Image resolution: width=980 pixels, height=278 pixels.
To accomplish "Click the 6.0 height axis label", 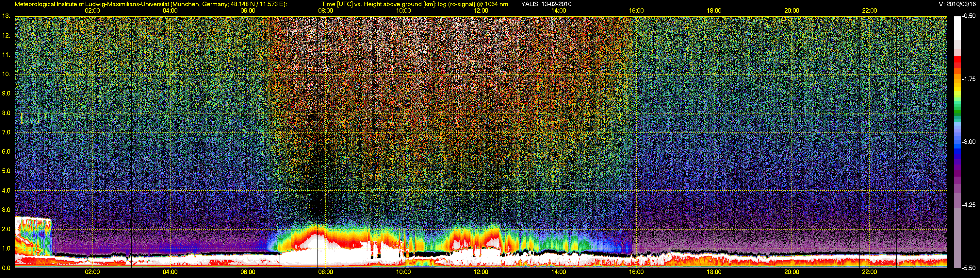I will 6,151.
